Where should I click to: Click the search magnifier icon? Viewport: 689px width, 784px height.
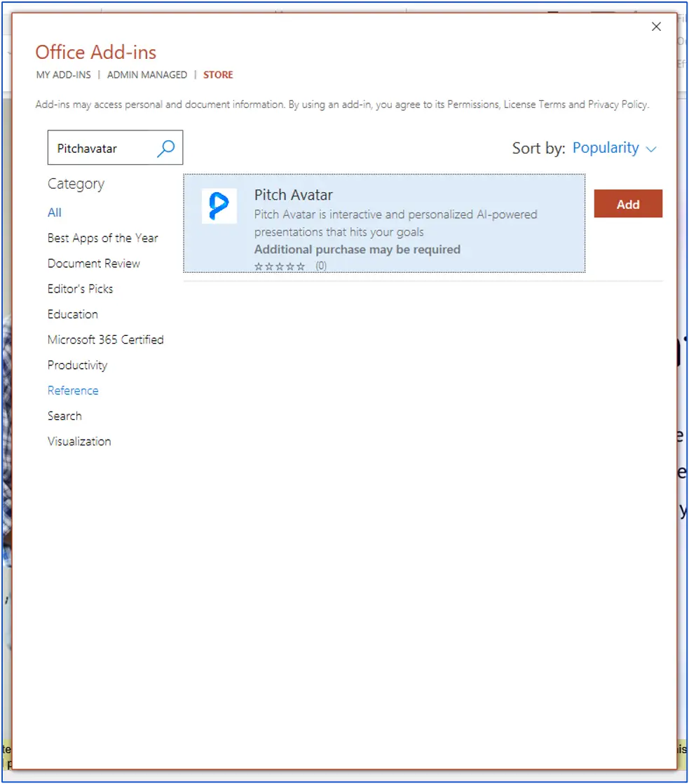click(x=166, y=148)
